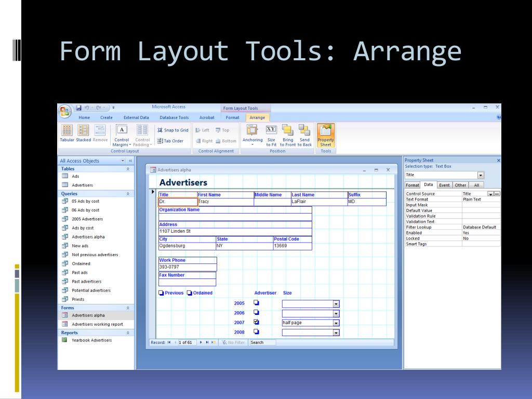Open the Property Sheet object selector dropdown

[481, 175]
